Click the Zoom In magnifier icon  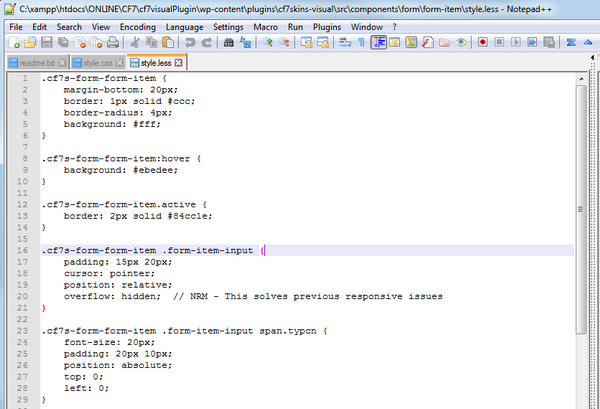[269, 43]
